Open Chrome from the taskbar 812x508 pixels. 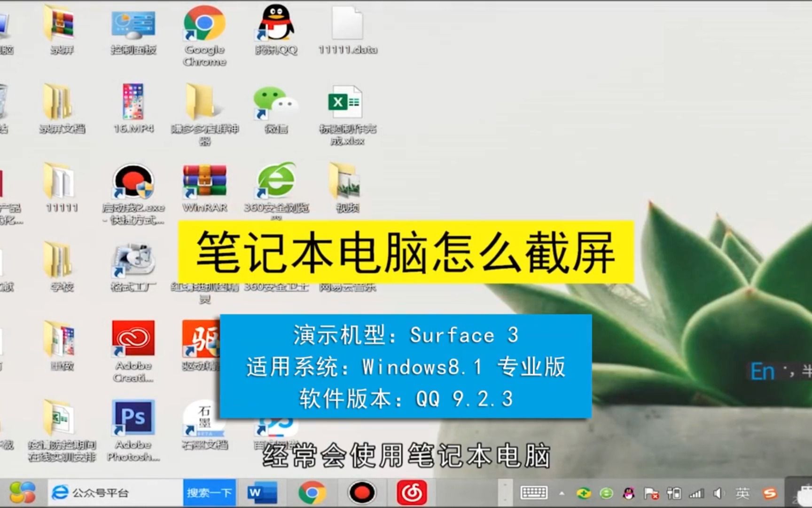(312, 492)
